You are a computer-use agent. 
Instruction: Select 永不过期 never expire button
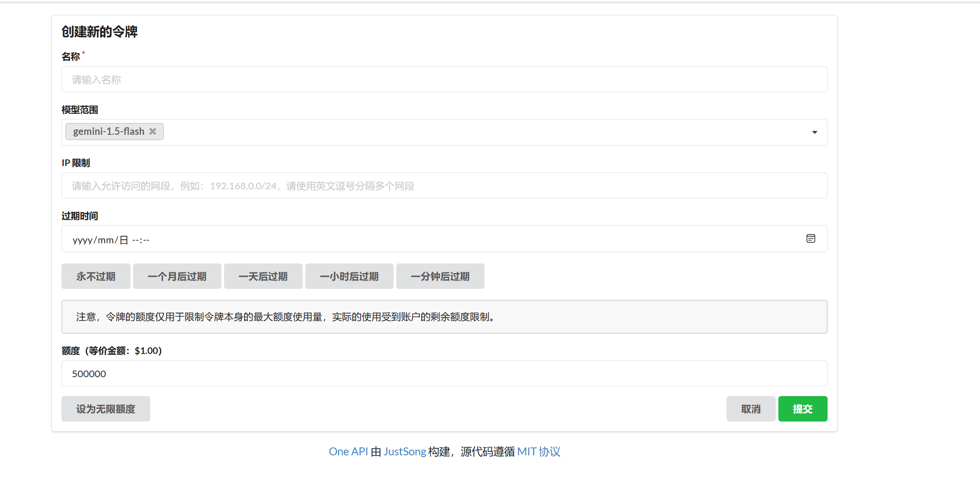96,277
